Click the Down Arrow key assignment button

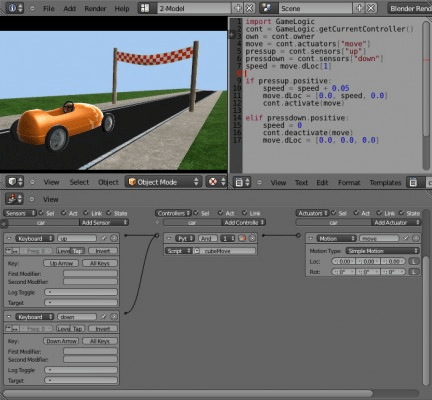click(x=61, y=341)
